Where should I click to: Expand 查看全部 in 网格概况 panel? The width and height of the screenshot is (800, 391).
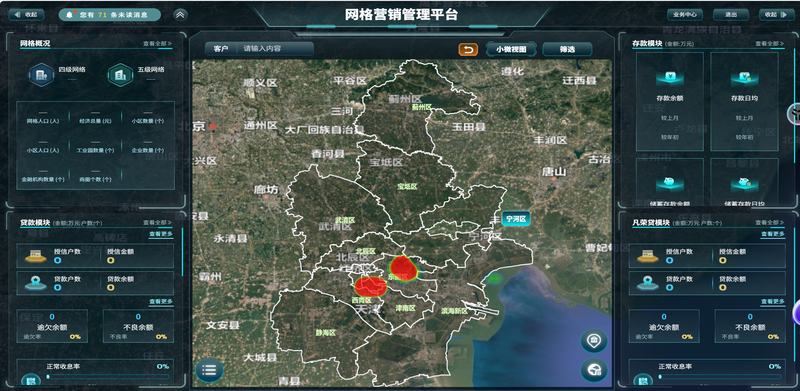[157, 44]
